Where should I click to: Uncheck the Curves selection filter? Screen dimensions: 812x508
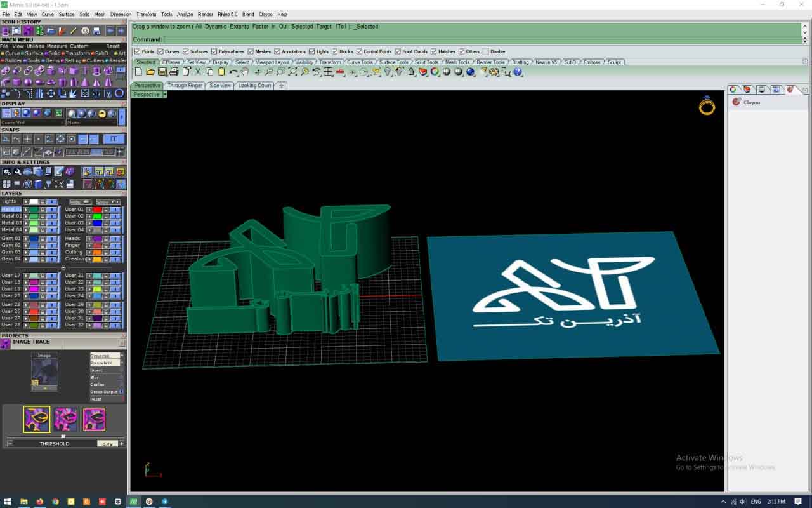pos(160,51)
